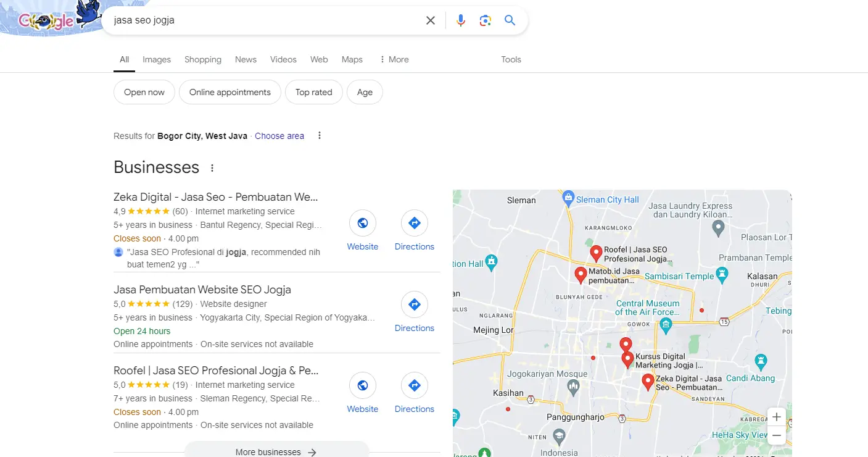
Task: Click the Open 24 hours text
Action: [x=142, y=331]
